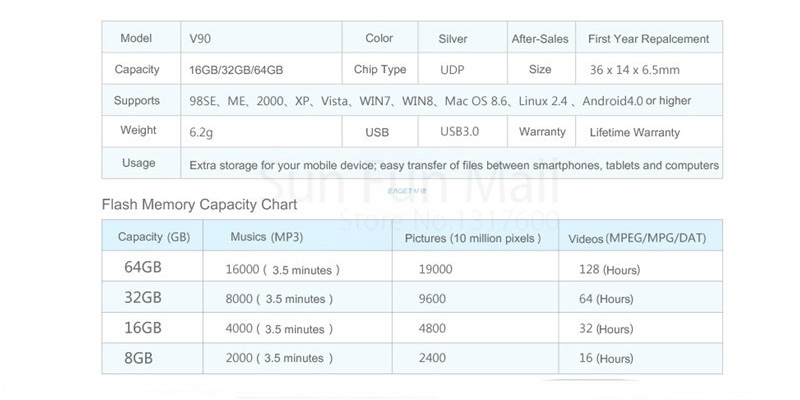Click the Pictures (10 million pixels) header
Viewport: 800px width, 400px height.
click(473, 238)
